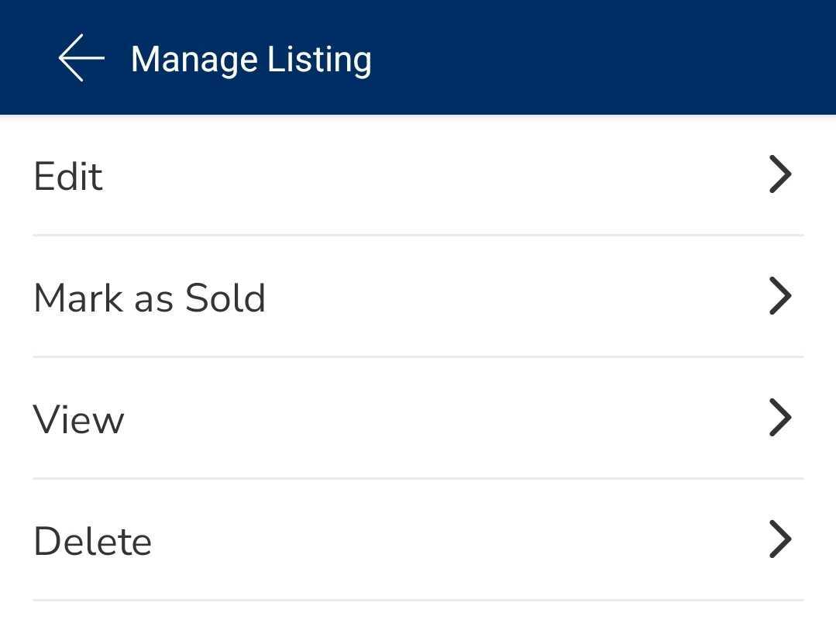Expand the Mark as Sold row

(x=310, y=298)
